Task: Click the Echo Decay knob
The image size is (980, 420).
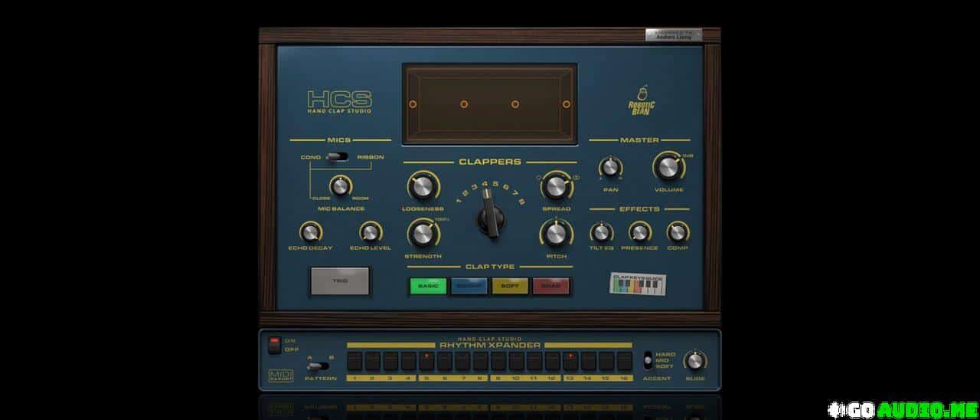Action: 310,232
